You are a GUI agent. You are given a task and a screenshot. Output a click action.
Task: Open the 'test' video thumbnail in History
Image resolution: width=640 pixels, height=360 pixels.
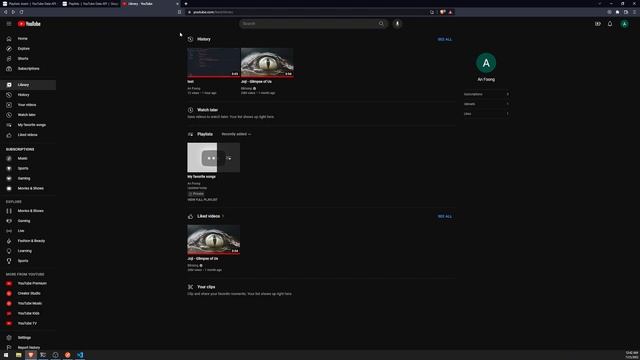[213, 62]
